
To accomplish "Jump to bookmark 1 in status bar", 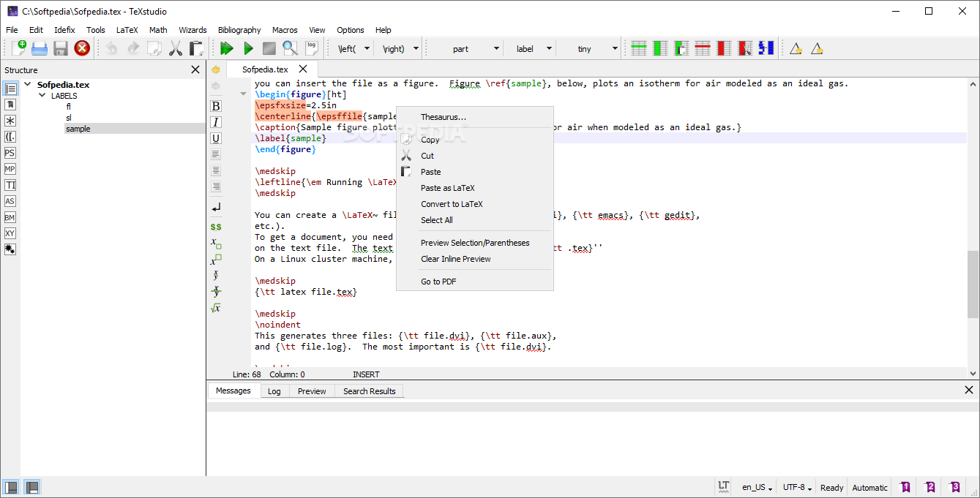I will [x=905, y=487].
